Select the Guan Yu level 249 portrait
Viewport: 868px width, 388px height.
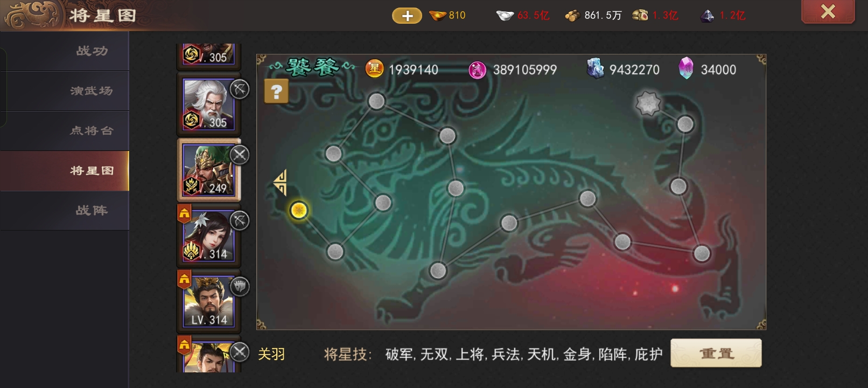click(209, 170)
